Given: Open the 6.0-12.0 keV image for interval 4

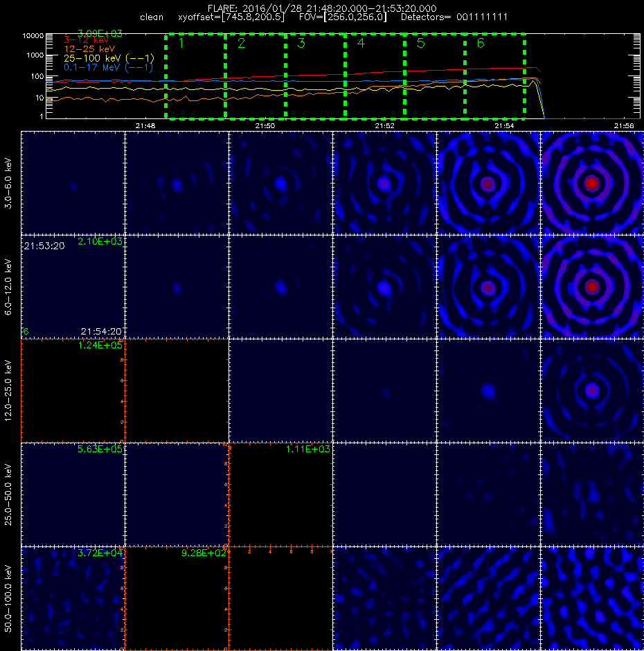Looking at the screenshot, I should [384, 287].
